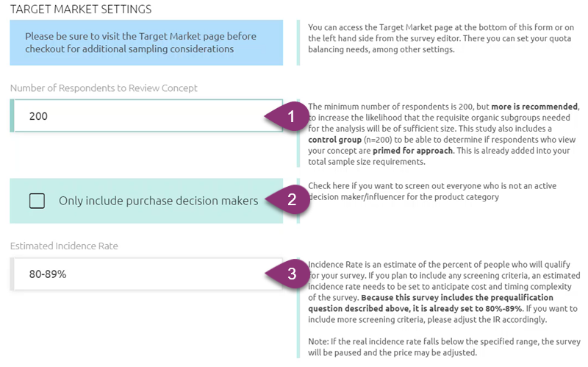588x367 pixels.
Task: Click the bold 'primed for approach' text
Action: 412,151
